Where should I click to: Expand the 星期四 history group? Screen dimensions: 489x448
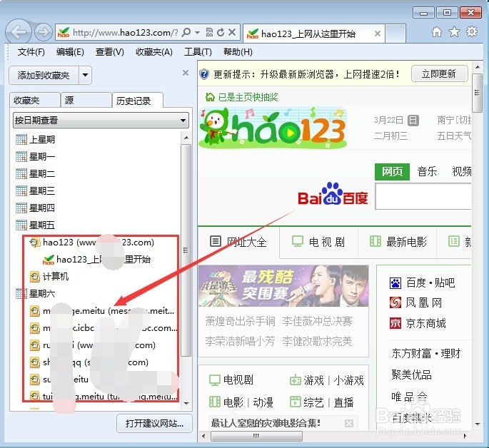click(36, 208)
